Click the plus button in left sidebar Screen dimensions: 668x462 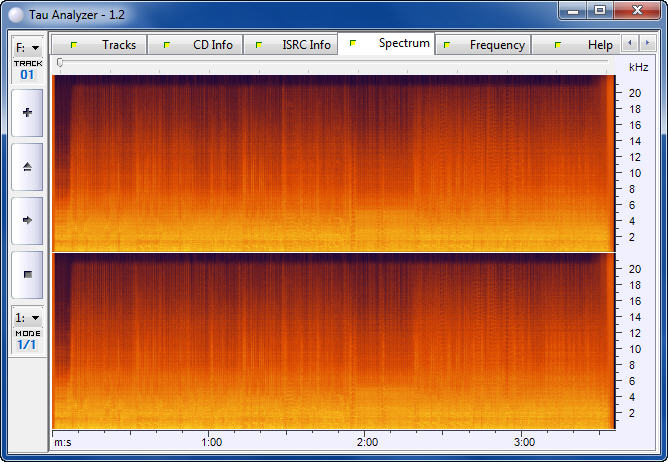(27, 113)
